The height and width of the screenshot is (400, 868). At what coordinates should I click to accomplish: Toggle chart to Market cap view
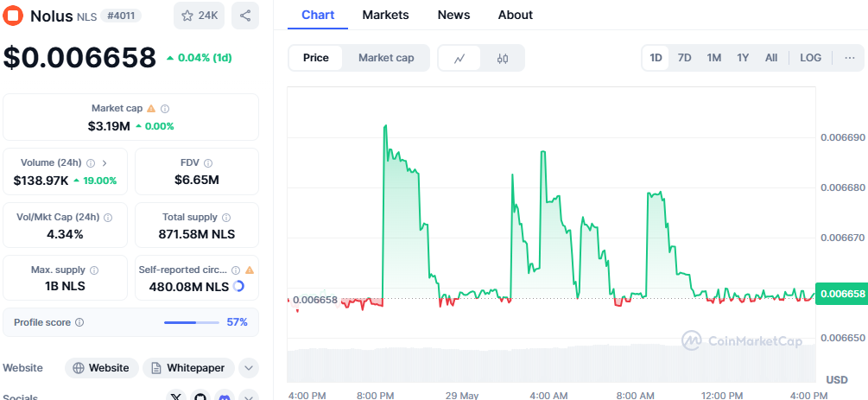(x=386, y=58)
